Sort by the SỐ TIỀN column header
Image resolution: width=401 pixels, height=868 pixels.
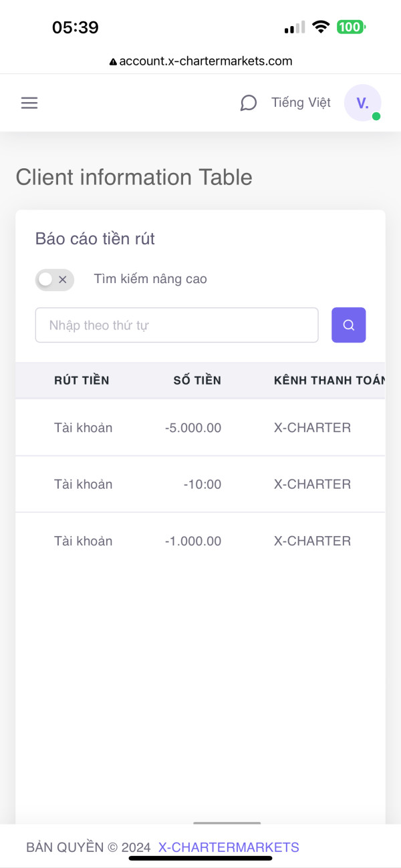[x=197, y=381]
